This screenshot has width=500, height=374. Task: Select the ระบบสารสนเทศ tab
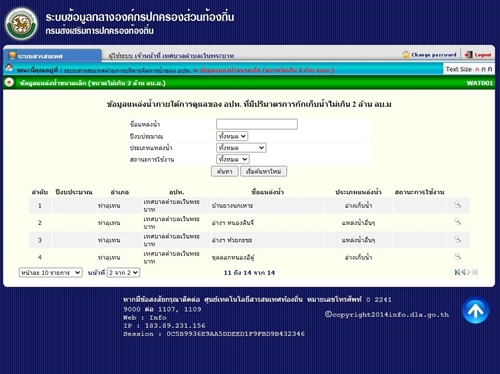52,56
